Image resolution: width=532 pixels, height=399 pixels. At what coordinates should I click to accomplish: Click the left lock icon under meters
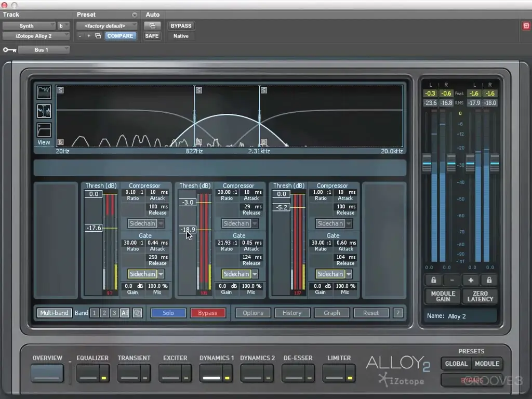tap(434, 280)
